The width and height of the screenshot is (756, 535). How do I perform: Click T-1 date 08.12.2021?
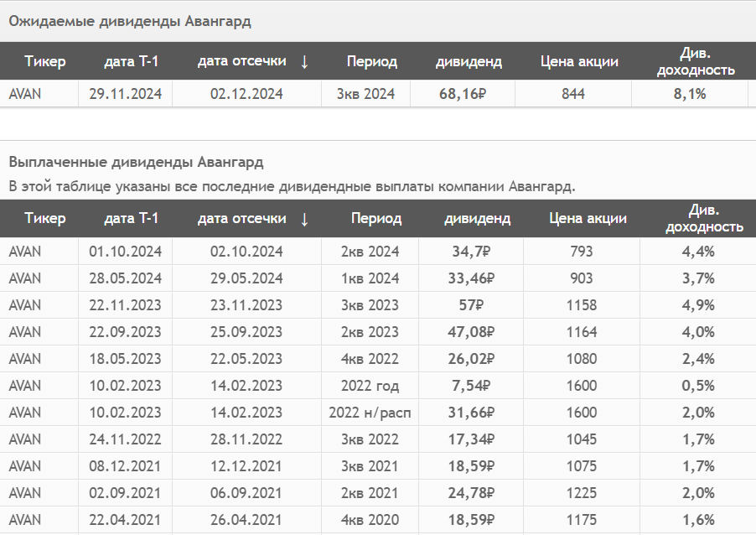[x=126, y=466]
